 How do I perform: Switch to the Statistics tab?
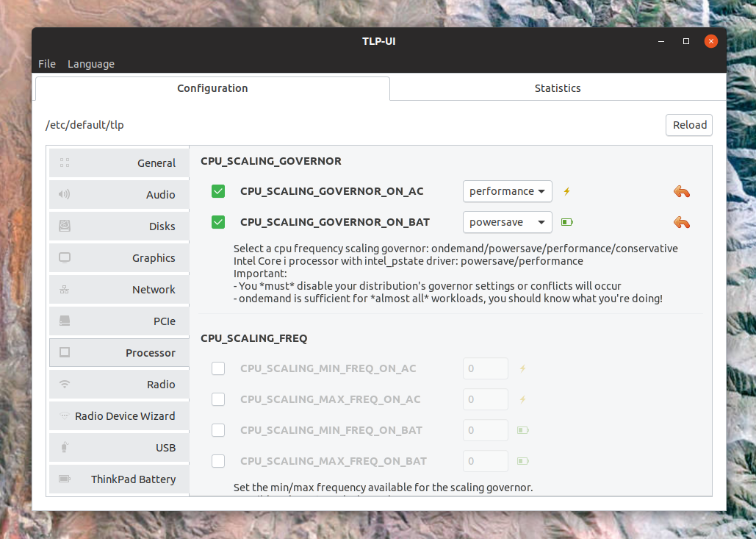point(558,88)
